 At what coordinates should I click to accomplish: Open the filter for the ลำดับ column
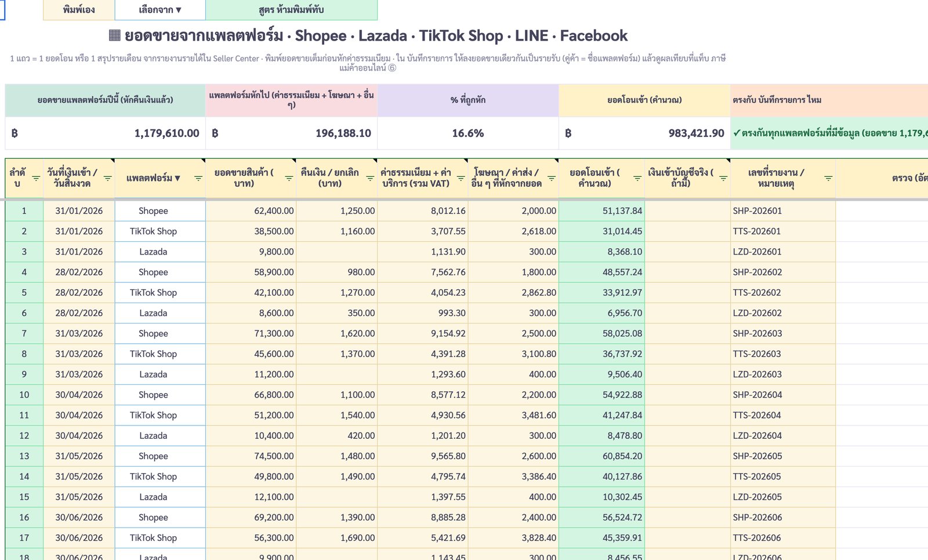[x=36, y=178]
